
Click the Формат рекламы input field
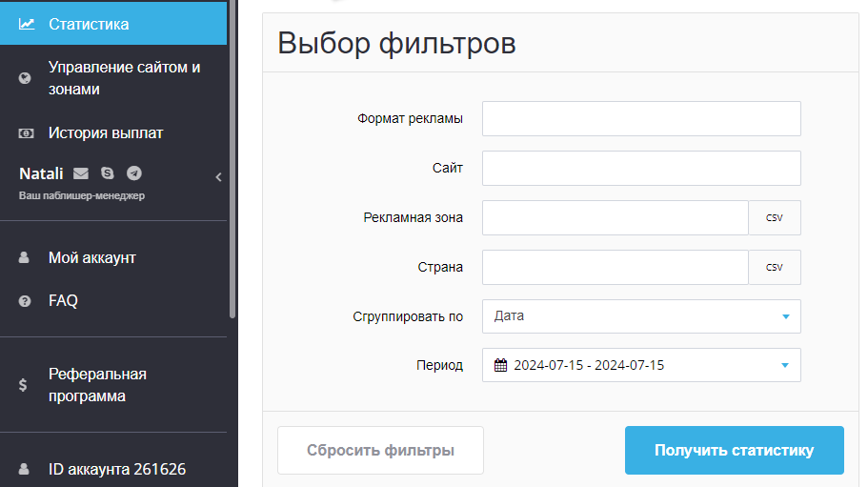(641, 118)
